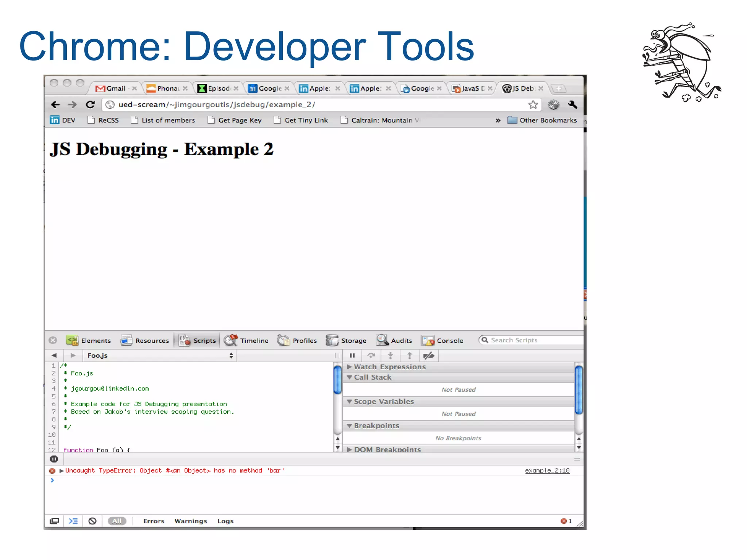Expand the Watch Expressions section
Screen dimensions: 747x560
(390, 367)
